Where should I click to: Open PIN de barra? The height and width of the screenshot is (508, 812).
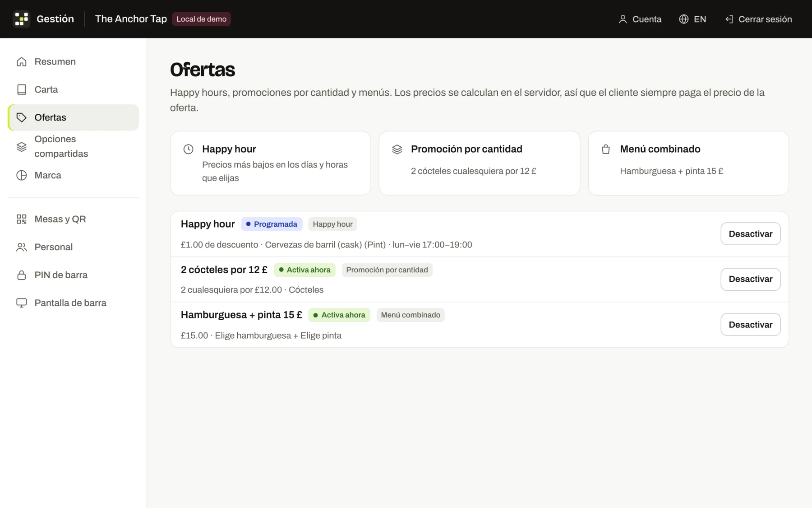tap(73, 275)
